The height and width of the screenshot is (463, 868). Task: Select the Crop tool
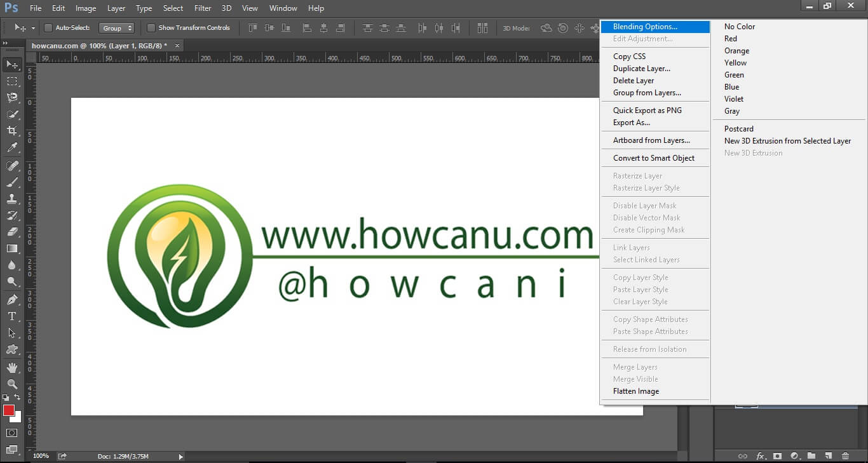(12, 131)
